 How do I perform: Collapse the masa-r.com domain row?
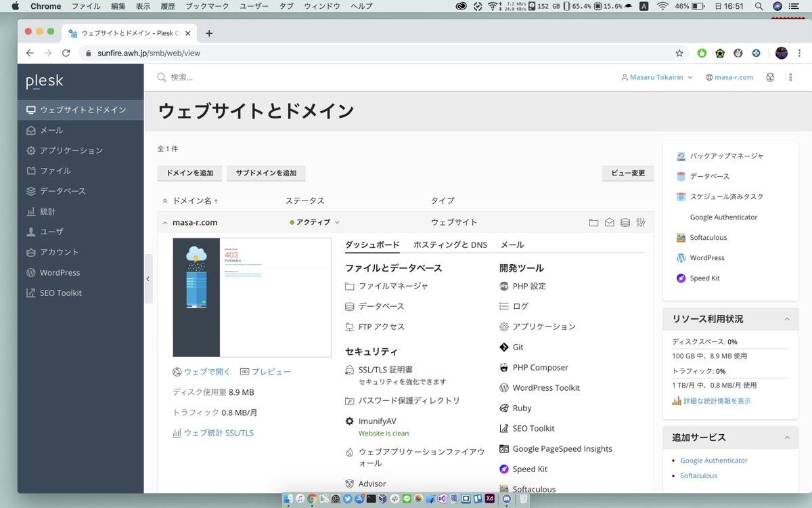(165, 222)
